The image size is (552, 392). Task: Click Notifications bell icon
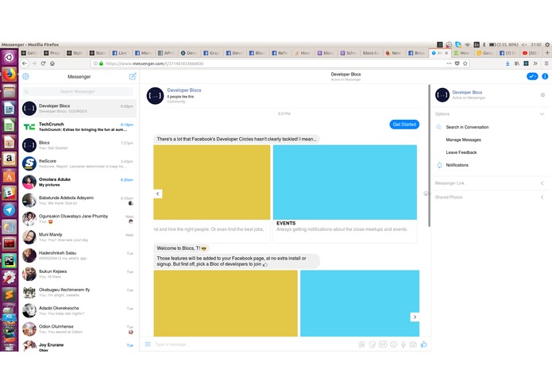(439, 165)
